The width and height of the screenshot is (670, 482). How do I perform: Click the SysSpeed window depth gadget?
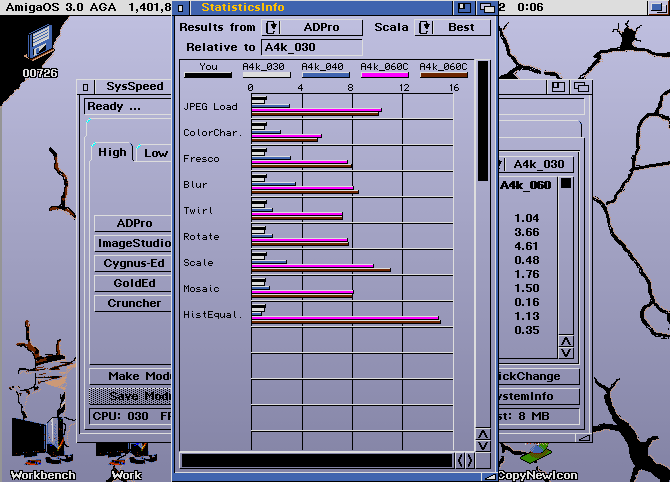click(x=581, y=87)
